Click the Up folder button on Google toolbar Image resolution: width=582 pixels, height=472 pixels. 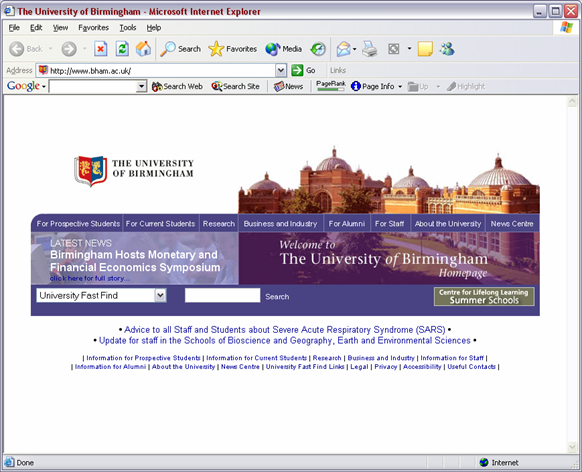pos(418,86)
